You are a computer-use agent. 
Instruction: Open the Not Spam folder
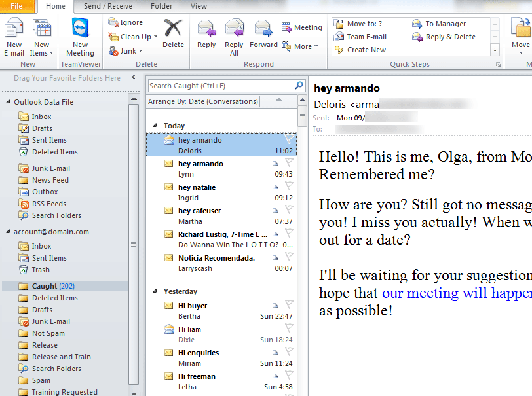41,333
